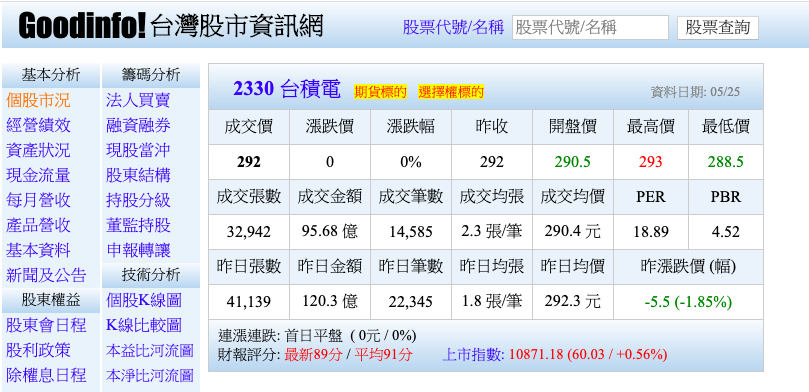Open 融資融券 margin trading link

[x=138, y=125]
